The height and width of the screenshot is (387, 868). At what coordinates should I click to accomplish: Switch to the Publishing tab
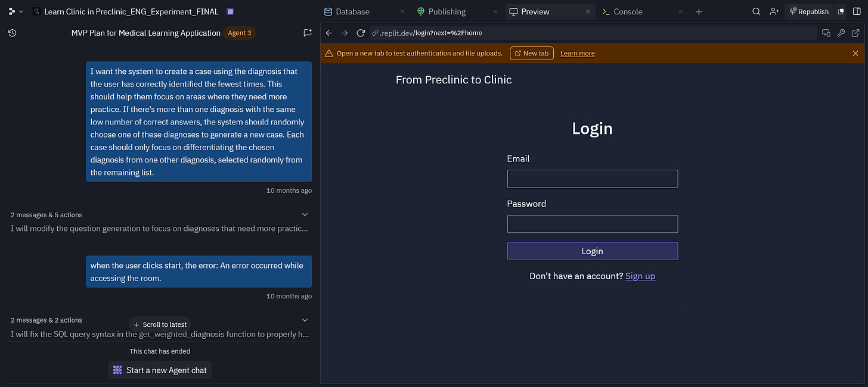[x=441, y=11]
